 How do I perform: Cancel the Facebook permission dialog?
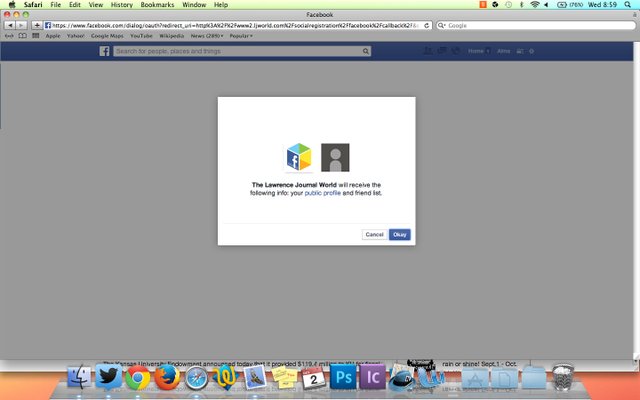pos(374,235)
